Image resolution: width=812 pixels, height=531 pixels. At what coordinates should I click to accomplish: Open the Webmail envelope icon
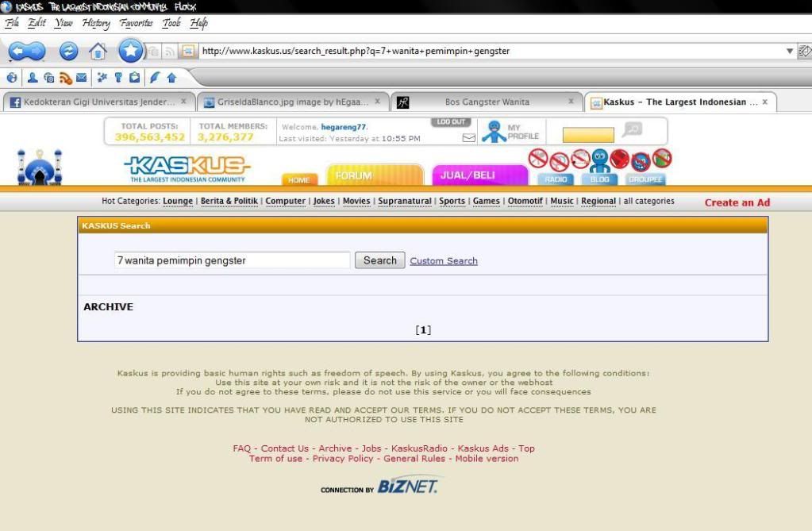point(81,78)
